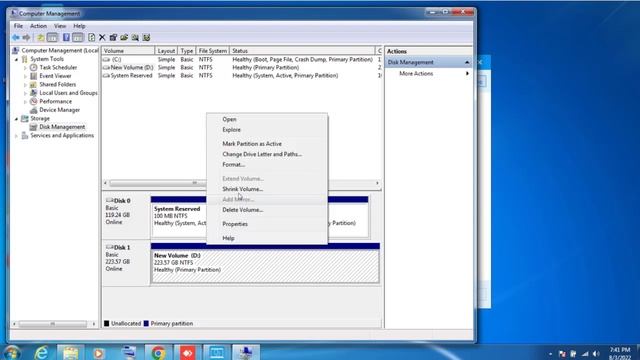Click the magnifier Find toolbar icon

(135, 38)
